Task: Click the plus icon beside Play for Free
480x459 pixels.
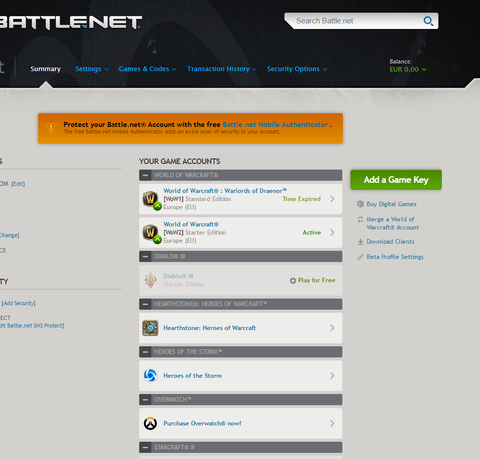Action: click(293, 281)
